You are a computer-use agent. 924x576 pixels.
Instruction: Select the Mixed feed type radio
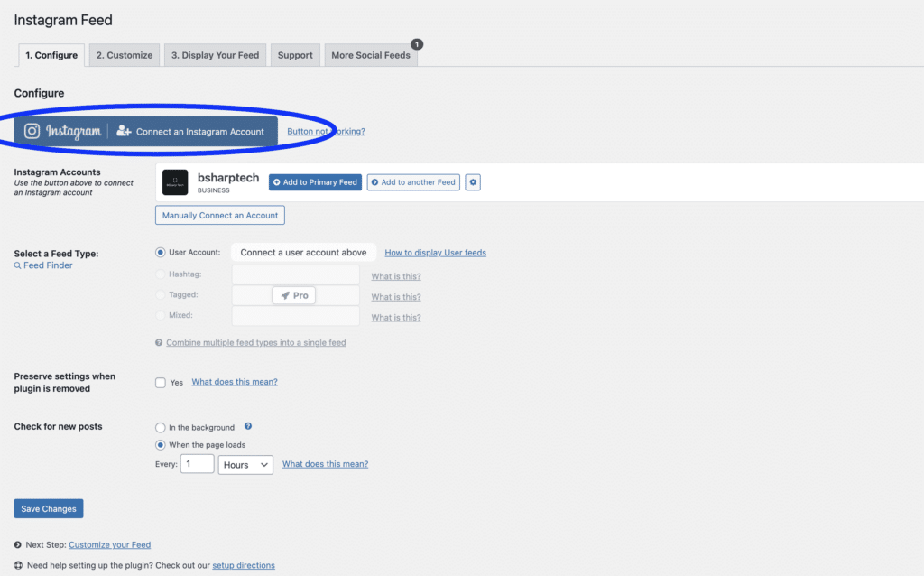[161, 315]
